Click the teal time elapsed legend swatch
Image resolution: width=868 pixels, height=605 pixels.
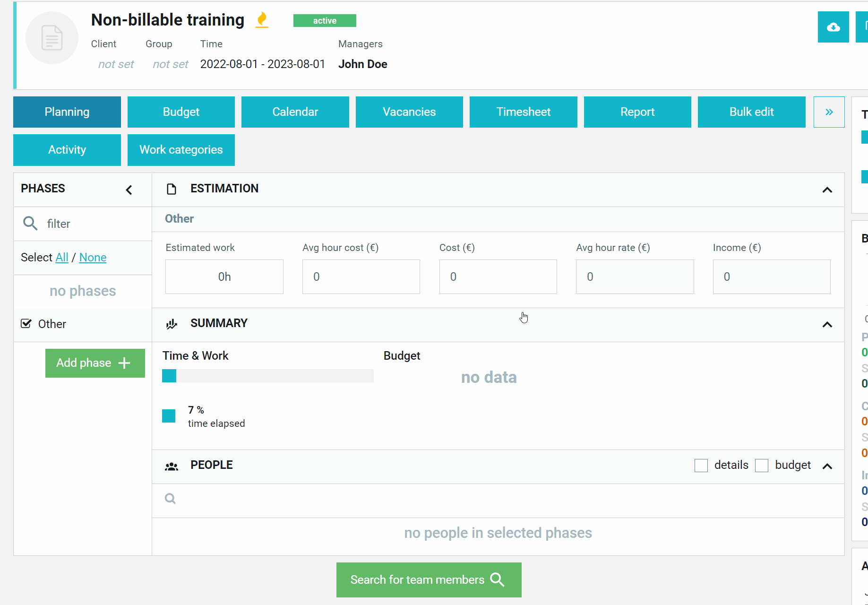click(169, 416)
